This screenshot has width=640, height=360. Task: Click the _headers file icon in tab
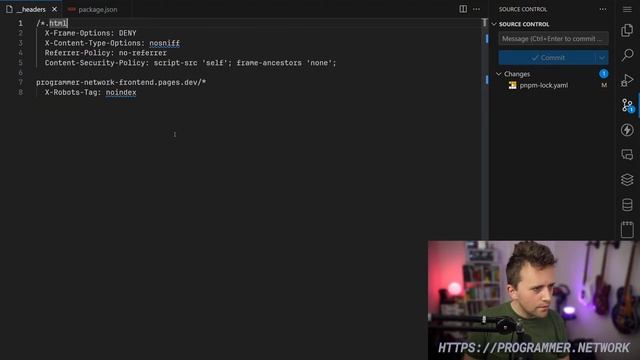[9, 9]
